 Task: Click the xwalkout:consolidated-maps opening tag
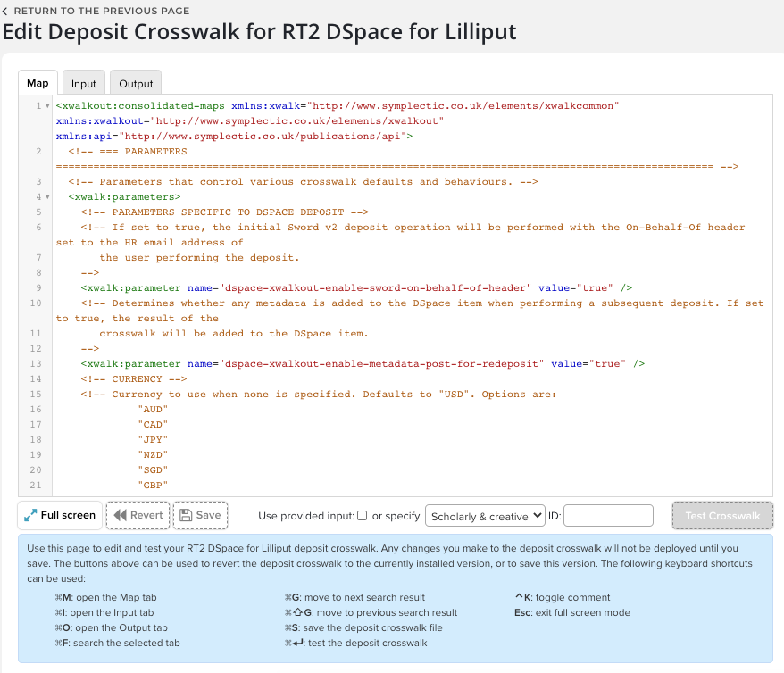[140, 106]
